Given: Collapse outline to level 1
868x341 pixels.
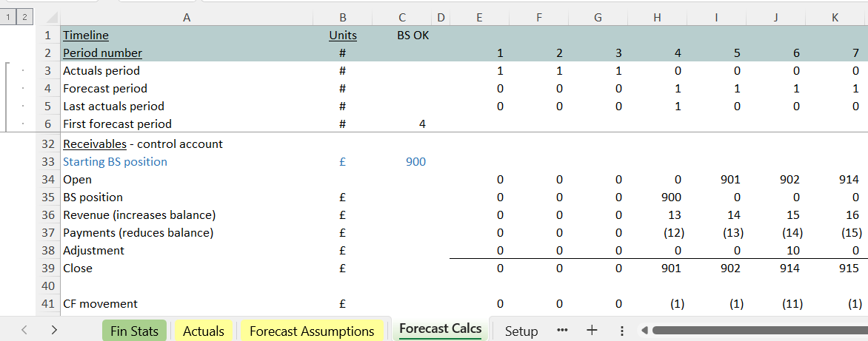Looking at the screenshot, I should click(x=9, y=16).
